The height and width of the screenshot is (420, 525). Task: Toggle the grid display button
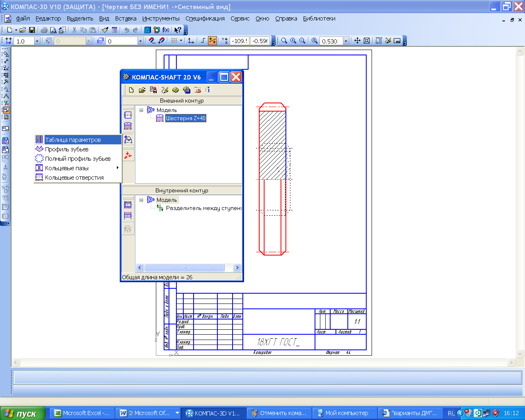point(174,41)
